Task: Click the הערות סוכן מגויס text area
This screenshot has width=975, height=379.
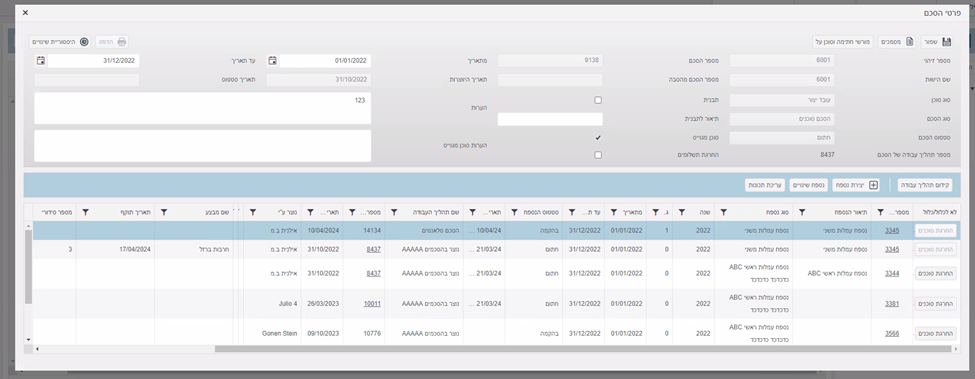Action: [202, 146]
